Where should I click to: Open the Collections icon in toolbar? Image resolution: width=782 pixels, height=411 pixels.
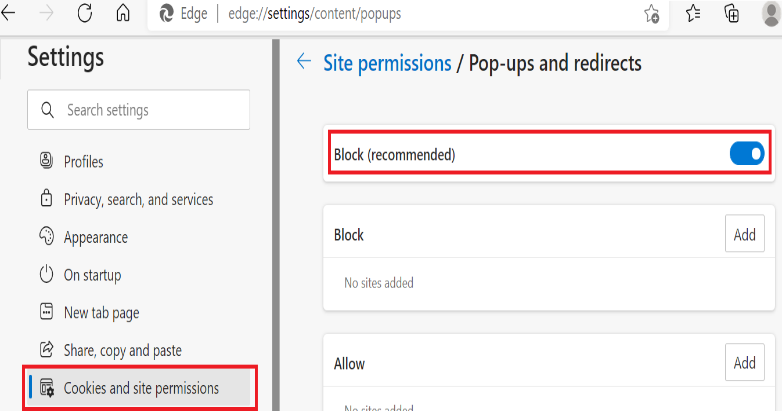(732, 15)
